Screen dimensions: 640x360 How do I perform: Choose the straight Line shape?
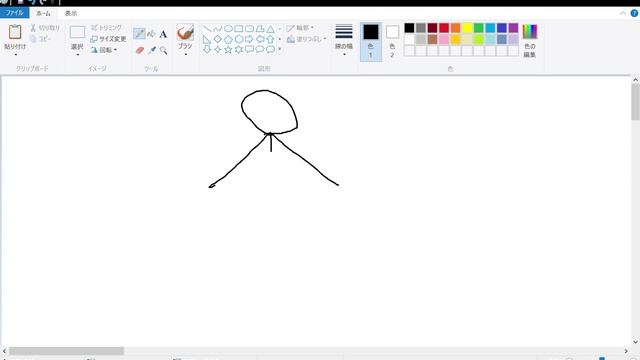coord(207,29)
